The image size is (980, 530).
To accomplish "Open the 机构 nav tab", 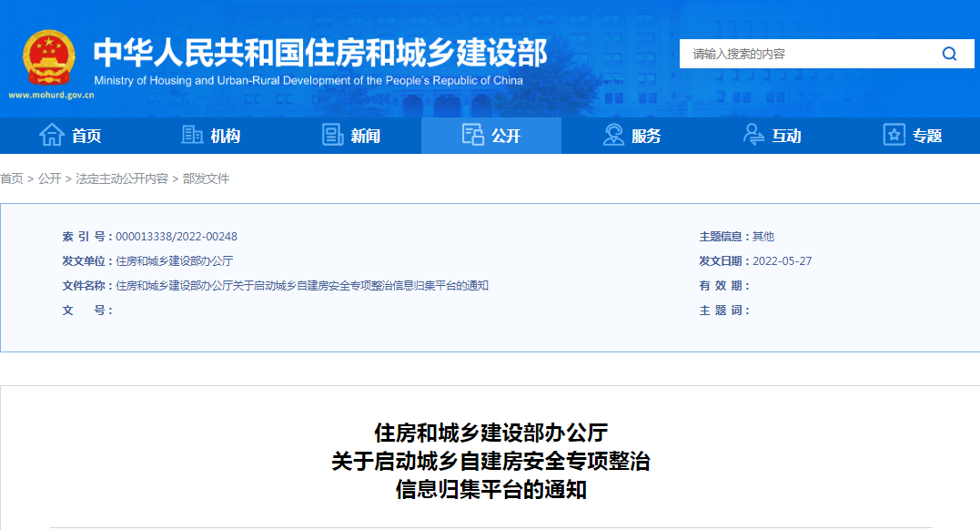I will point(210,135).
